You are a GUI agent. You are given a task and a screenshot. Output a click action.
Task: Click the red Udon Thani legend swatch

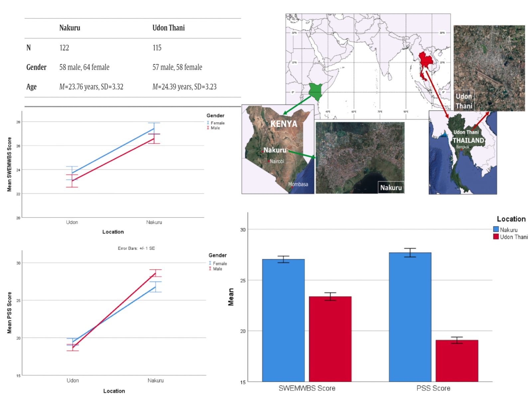coord(496,237)
